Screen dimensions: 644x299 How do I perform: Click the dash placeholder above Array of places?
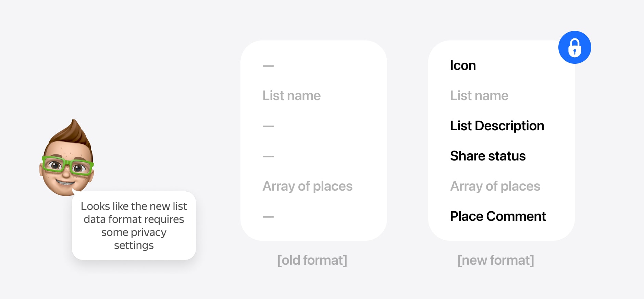pos(268,156)
